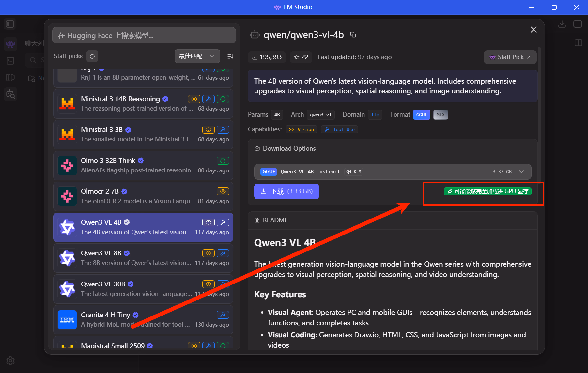The height and width of the screenshot is (373, 588).
Task: Open the 最佳匹配 sort dropdown
Action: click(197, 56)
